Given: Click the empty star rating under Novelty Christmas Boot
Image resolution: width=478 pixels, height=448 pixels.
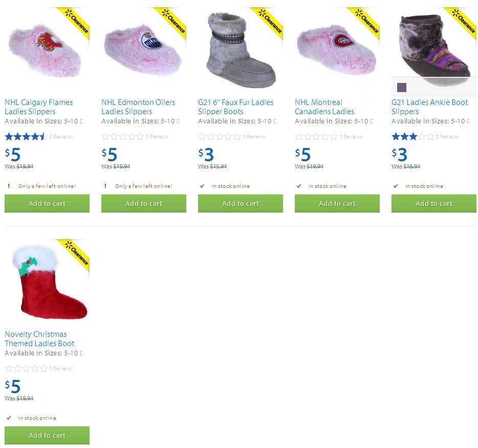Looking at the screenshot, I should tap(26, 369).
